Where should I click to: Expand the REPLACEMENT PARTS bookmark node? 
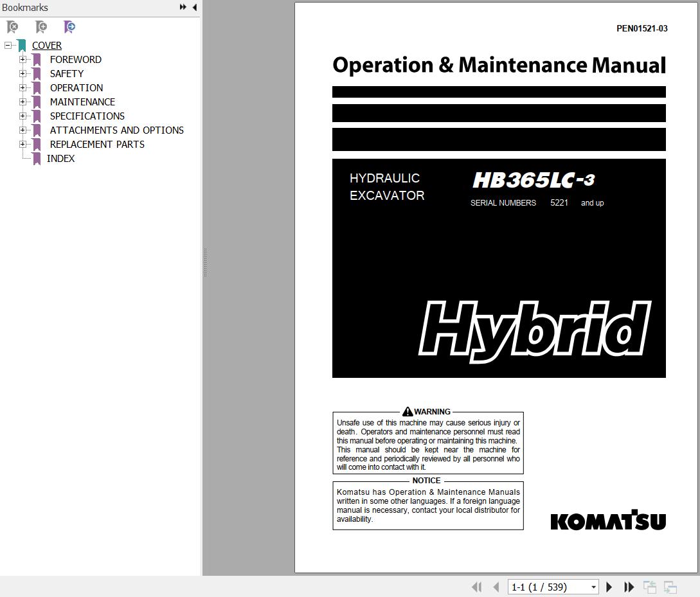click(22, 144)
